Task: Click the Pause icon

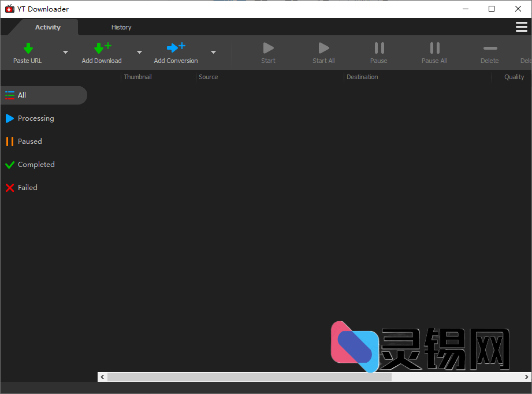Action: pyautogui.click(x=378, y=48)
